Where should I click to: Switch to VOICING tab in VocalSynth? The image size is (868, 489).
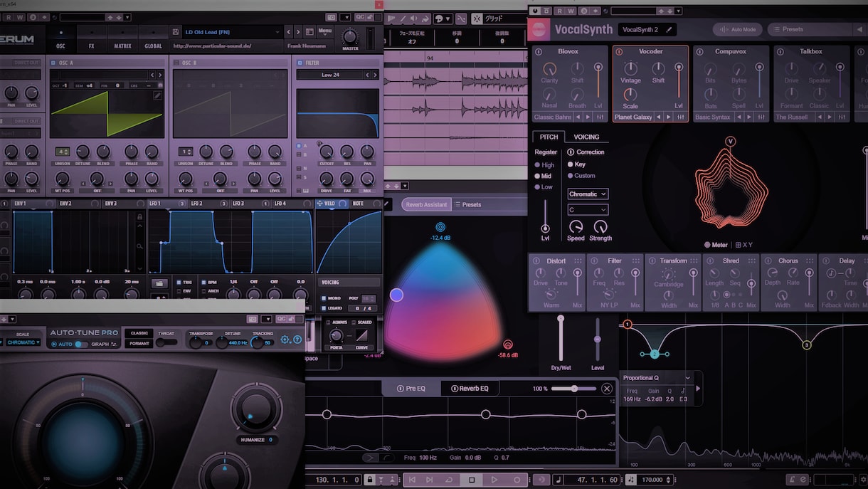pyautogui.click(x=586, y=137)
